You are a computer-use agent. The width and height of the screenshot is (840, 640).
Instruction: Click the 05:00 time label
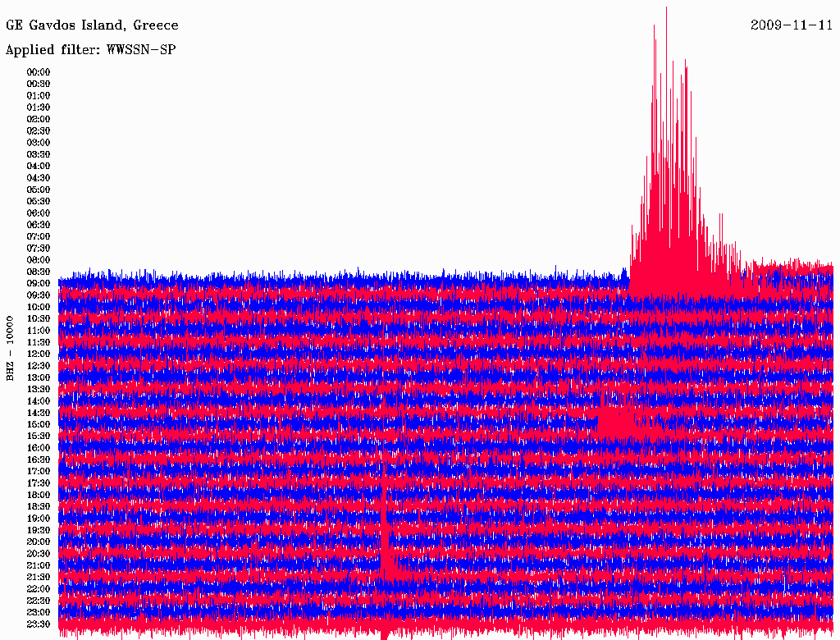coord(39,190)
